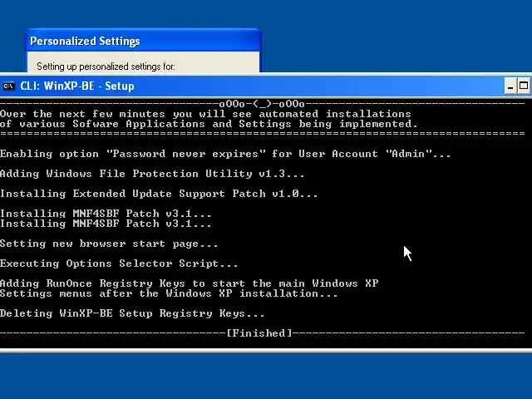The height and width of the screenshot is (399, 532).
Task: Click 'Setting up personalized settings for:' text
Action: [106, 66]
